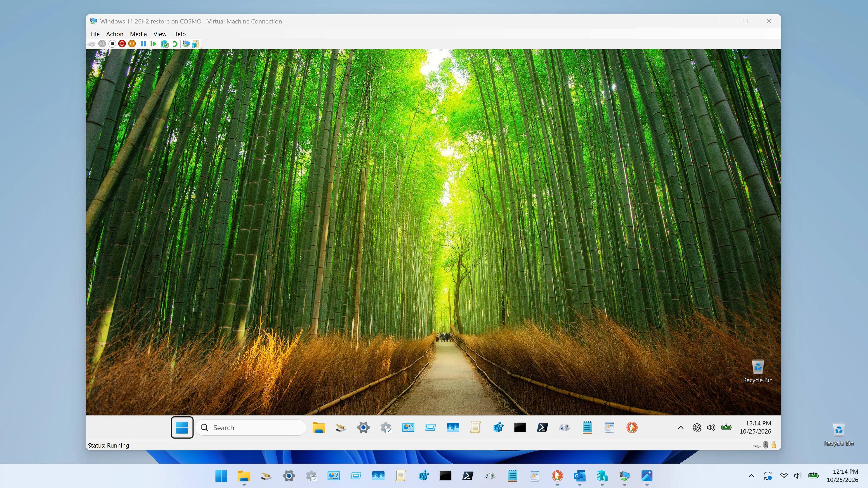
Task: Click the mouse icon in VM status bar
Action: click(x=766, y=445)
